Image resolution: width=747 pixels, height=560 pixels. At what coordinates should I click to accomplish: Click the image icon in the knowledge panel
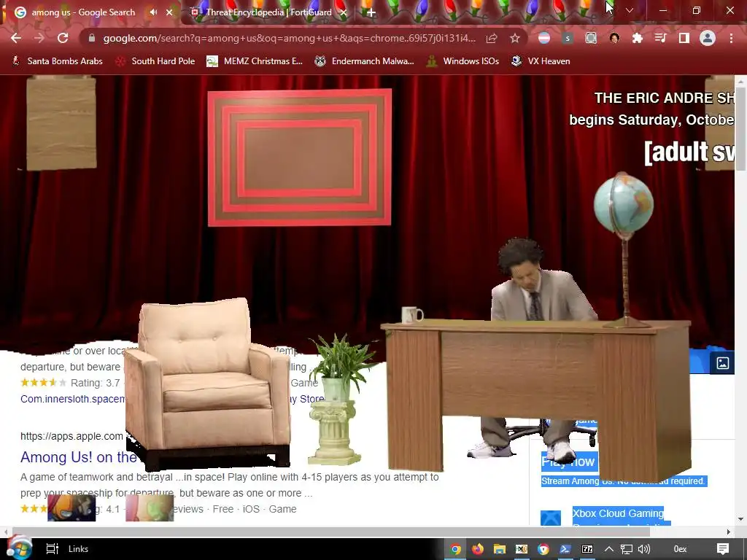(723, 363)
